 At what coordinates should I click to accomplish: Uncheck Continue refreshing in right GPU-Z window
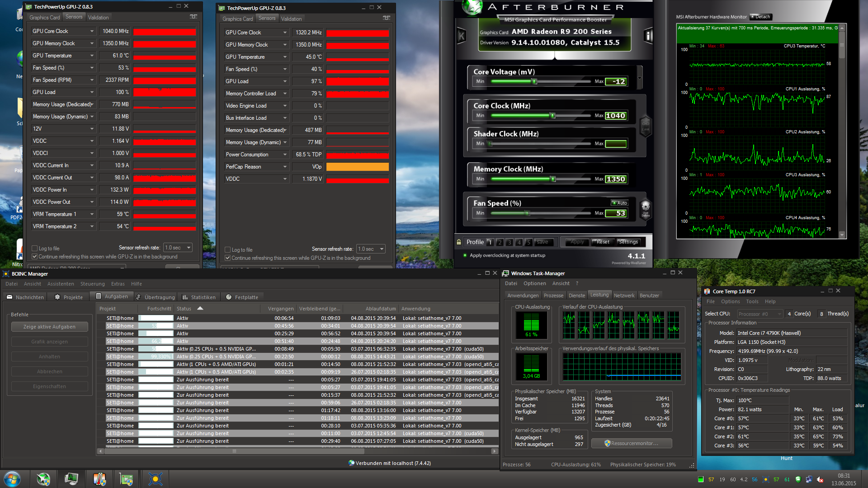228,258
